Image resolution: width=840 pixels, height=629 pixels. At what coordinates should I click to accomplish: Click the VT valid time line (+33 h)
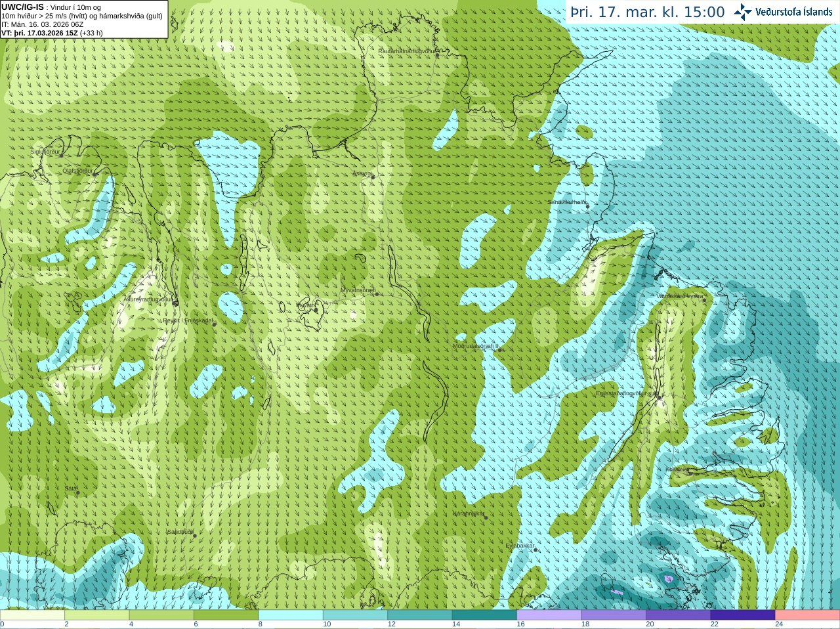pos(52,33)
